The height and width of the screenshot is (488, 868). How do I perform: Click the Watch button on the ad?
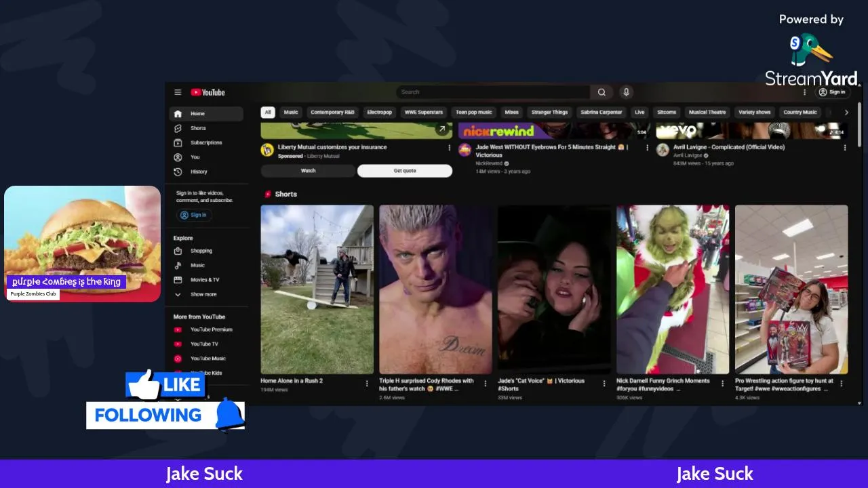click(308, 171)
